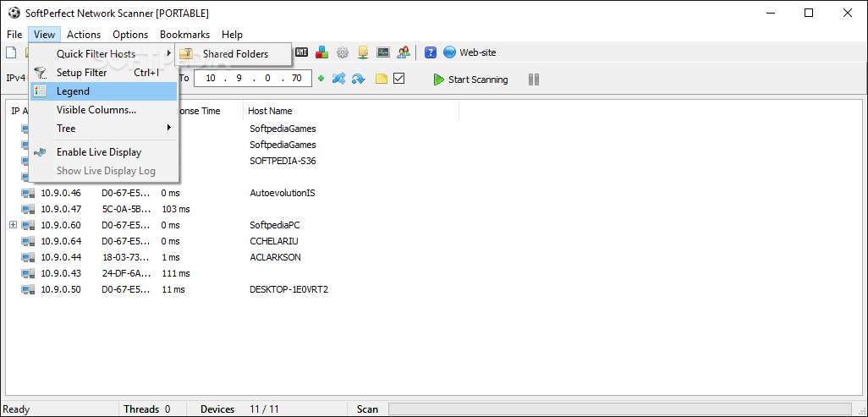This screenshot has height=417, width=868.
Task: Open the Actions menu
Action: pos(84,35)
